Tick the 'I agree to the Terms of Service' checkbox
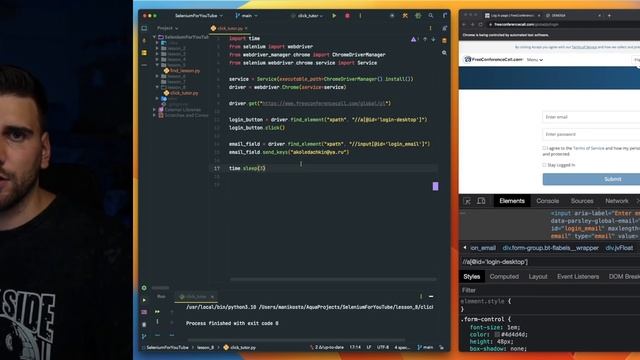Viewport: 640px width, 360px height. click(544, 148)
